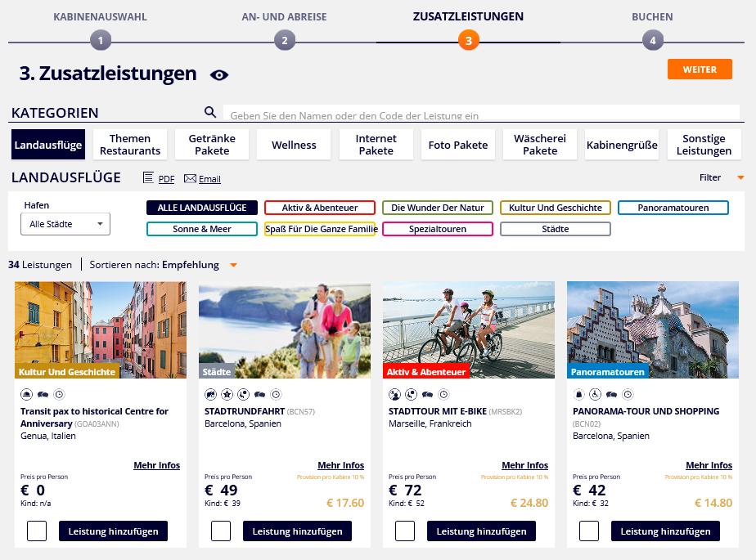The width and height of the screenshot is (756, 560).
Task: Click shopping bag icon on PANORAMA-TOUR card
Action: coord(579,395)
